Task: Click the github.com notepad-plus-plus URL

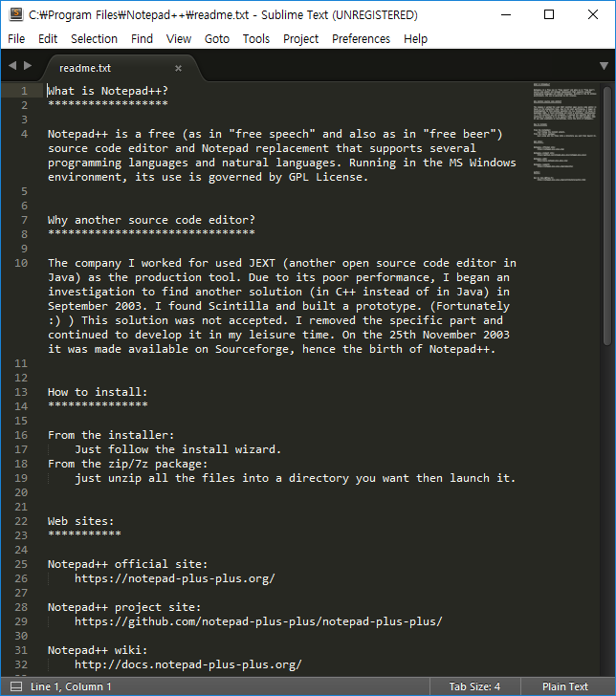Action: coord(258,621)
